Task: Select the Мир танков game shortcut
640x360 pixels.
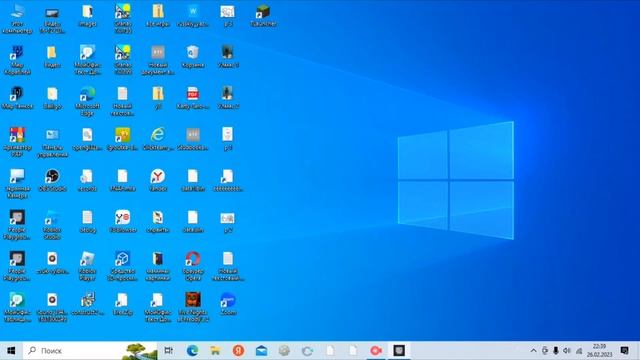Action: (17, 98)
